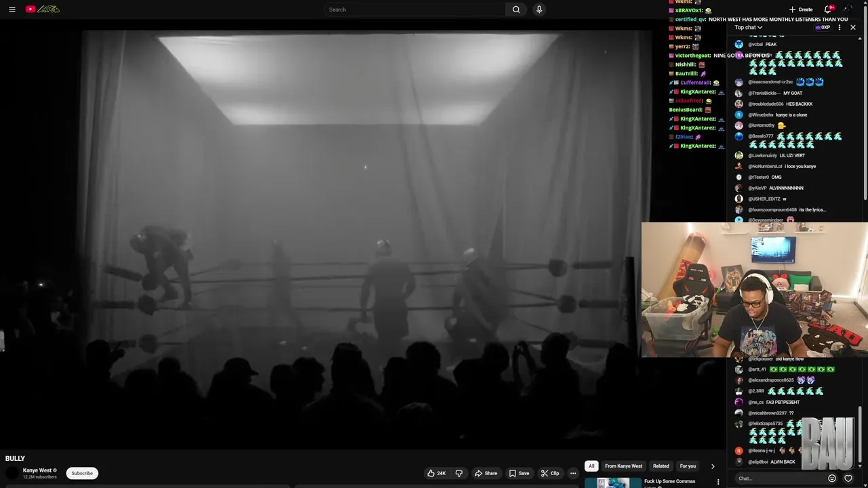Open the notifications bell
Viewport: 868px width, 488px height.
(x=828, y=9)
